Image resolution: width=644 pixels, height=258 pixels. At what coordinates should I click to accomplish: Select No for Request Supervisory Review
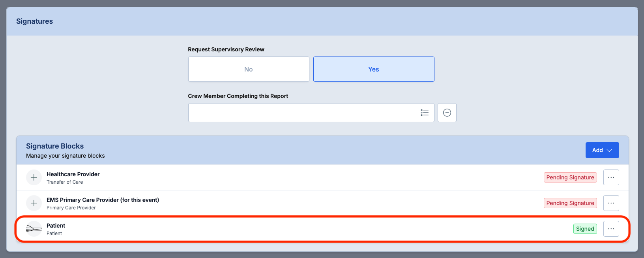click(x=249, y=69)
